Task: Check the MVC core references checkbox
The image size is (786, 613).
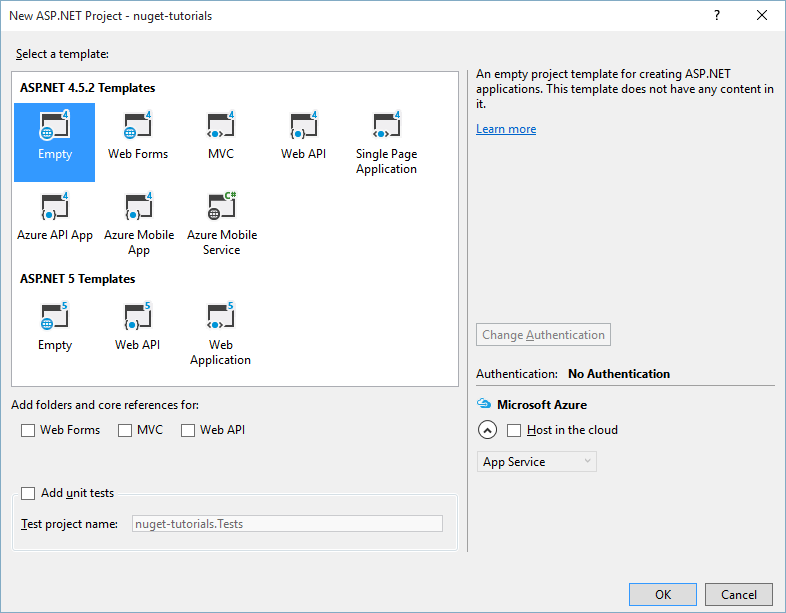Action: click(x=125, y=431)
